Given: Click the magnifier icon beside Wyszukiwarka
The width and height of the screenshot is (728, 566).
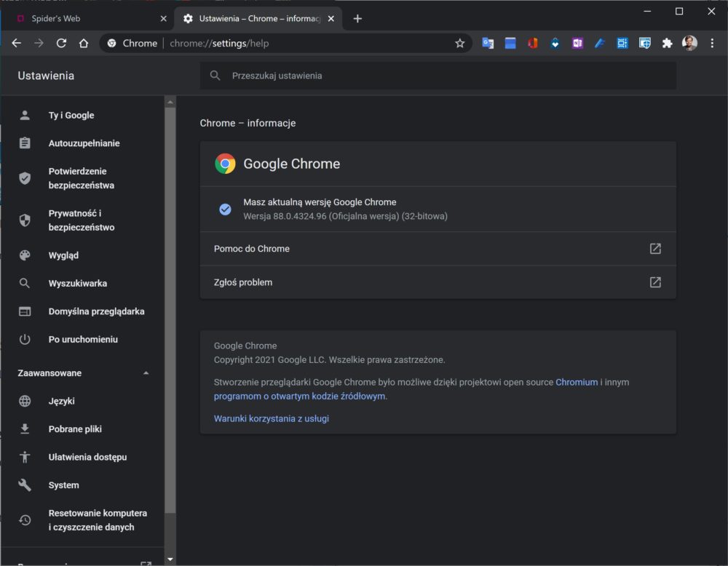Looking at the screenshot, I should 25,283.
